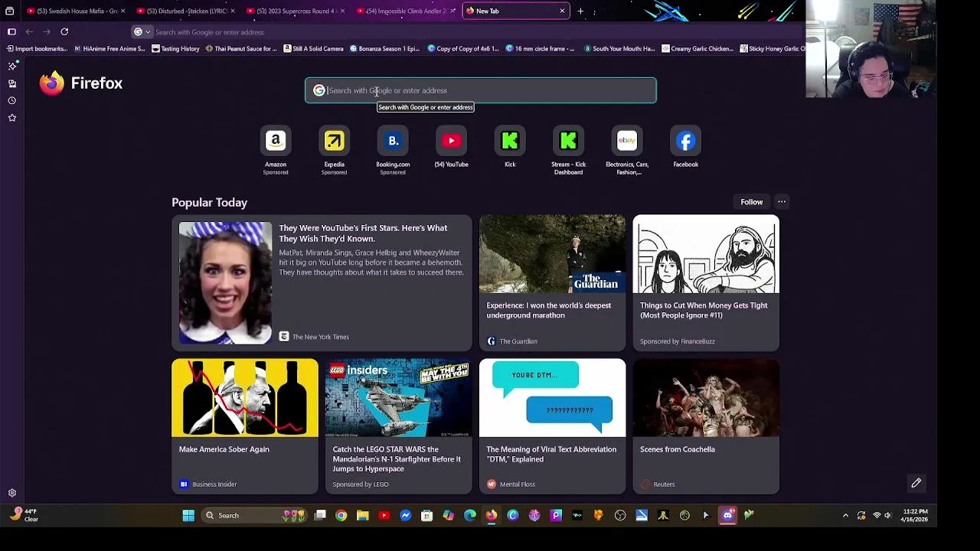Open clock and date in taskbar
The width and height of the screenshot is (980, 551).
point(916,516)
